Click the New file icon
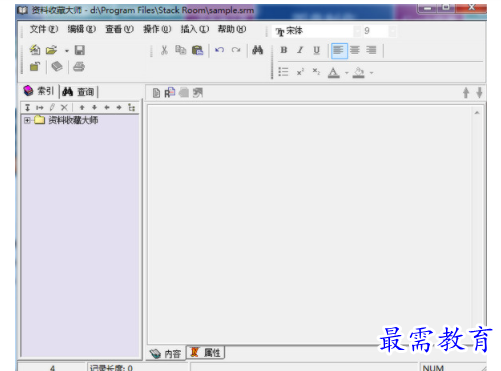This screenshot has height=371, width=501. point(35,50)
